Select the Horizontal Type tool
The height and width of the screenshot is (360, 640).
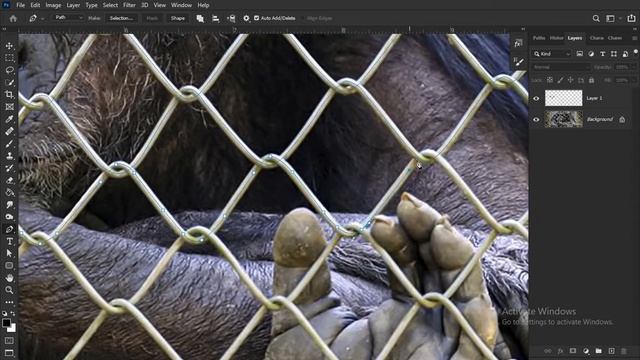[9, 242]
